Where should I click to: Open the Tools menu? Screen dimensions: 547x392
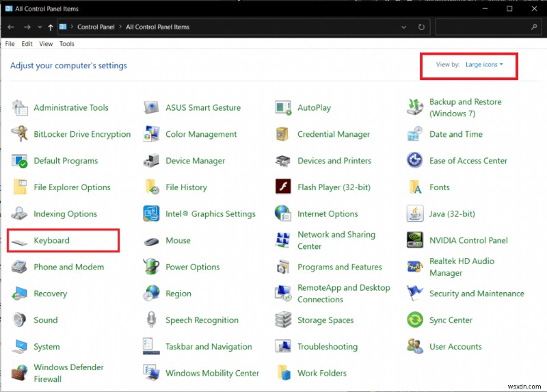(66, 44)
